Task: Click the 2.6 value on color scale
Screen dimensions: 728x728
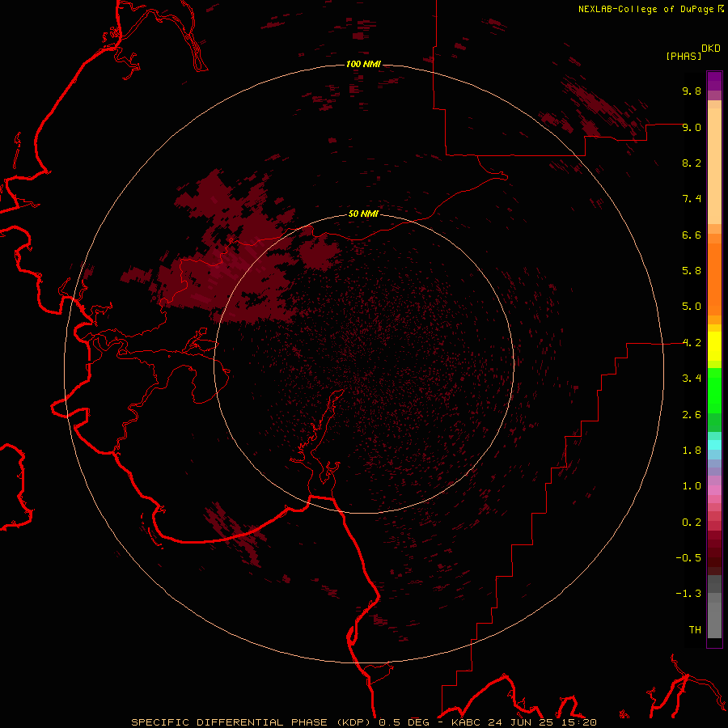Action: click(x=692, y=415)
